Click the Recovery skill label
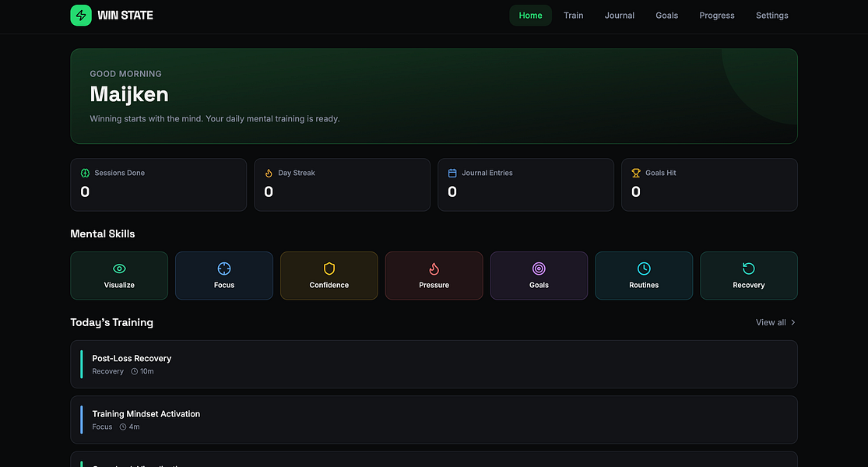Screen dimensions: 868x467 [x=748, y=285]
